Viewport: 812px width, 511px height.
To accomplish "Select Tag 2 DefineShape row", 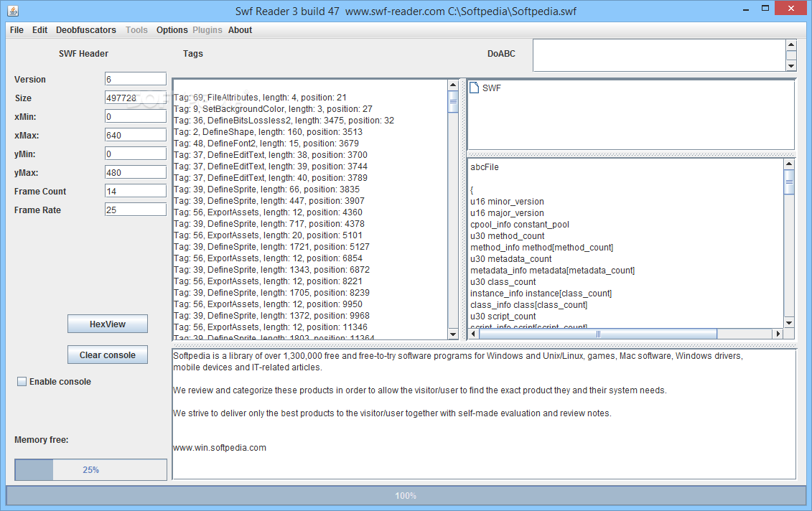I will (x=269, y=131).
